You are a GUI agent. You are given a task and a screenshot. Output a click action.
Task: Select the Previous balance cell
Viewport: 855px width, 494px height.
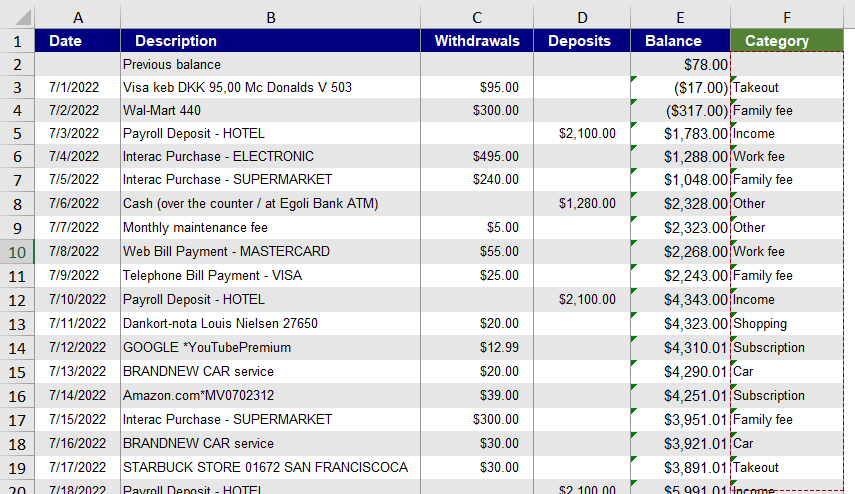tap(270, 64)
